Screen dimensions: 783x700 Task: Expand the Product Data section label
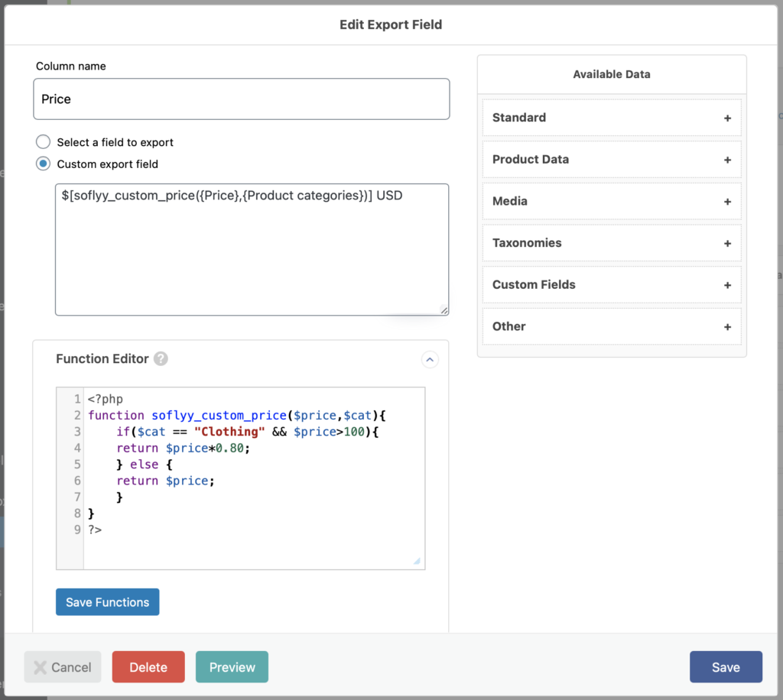pos(531,160)
